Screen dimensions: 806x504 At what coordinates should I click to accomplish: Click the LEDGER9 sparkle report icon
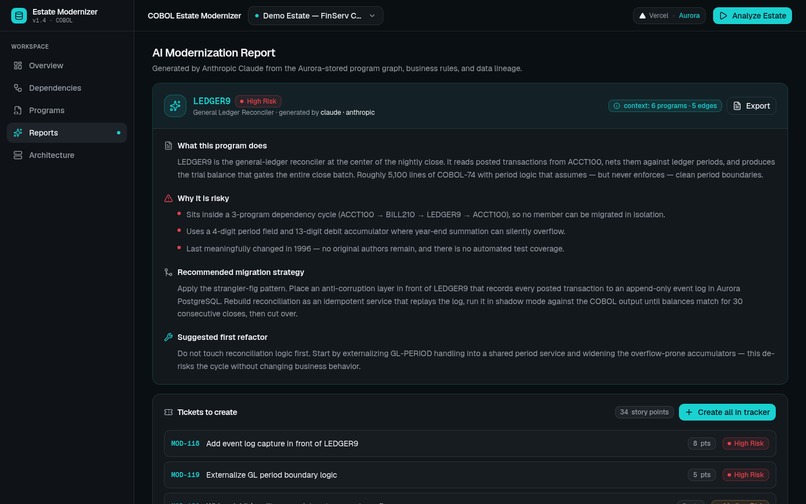175,106
